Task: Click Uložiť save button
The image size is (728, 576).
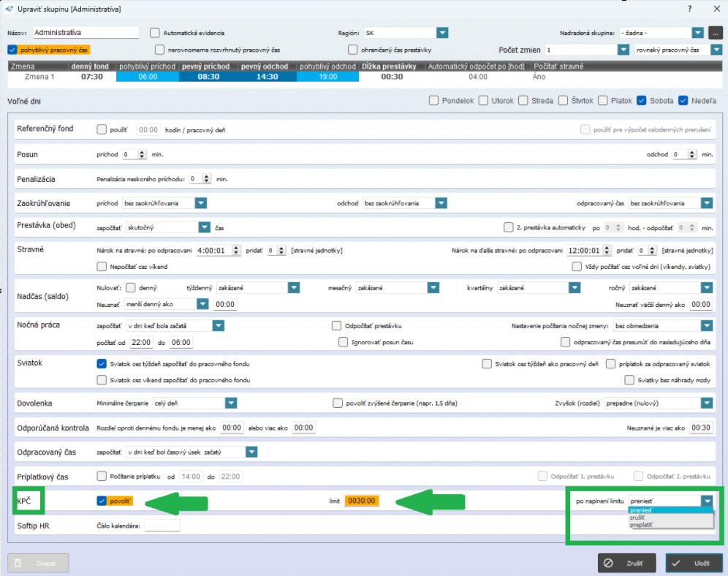Action: [x=694, y=563]
